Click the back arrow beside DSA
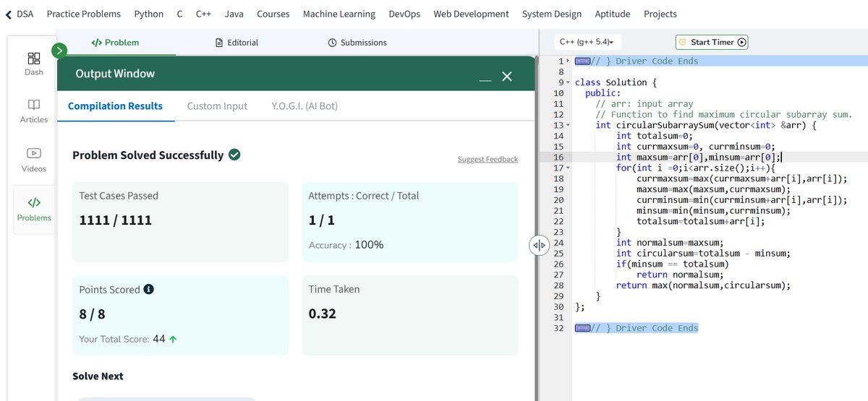The width and height of the screenshot is (868, 401). 8,14
